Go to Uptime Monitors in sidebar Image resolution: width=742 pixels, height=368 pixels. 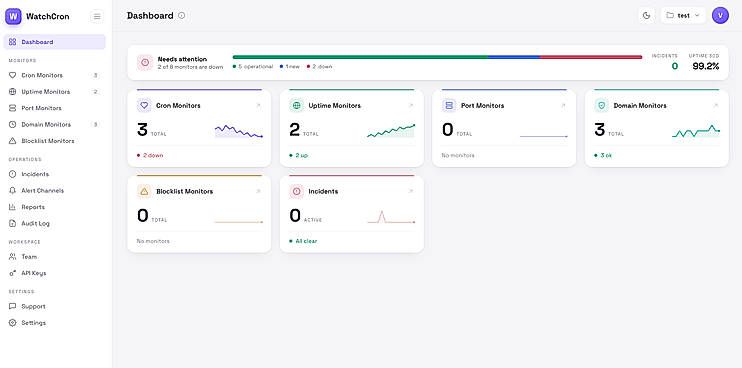54,92
